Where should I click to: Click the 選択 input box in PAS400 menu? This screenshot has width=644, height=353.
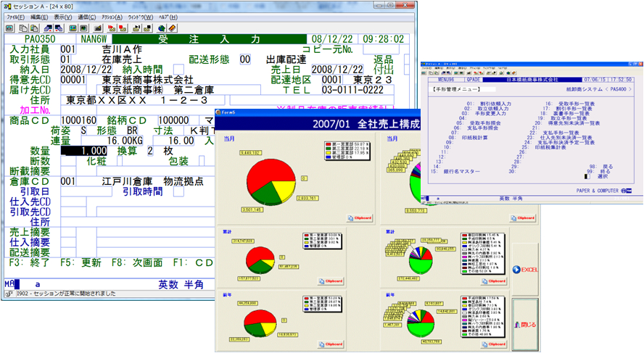(587, 176)
